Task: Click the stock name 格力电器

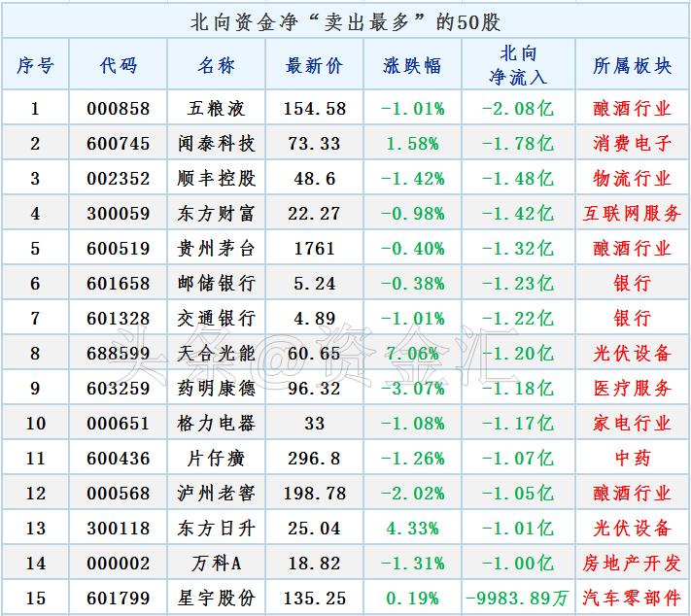Action: point(216,423)
